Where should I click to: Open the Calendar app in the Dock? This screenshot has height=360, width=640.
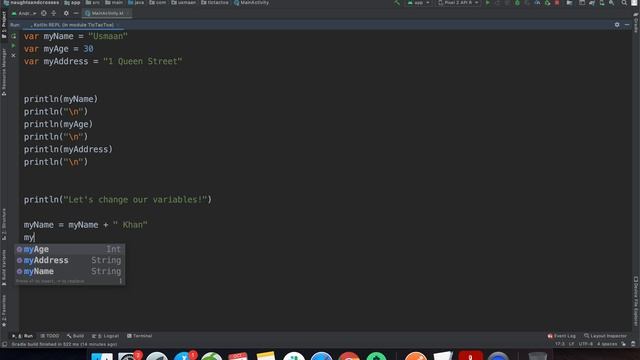[238, 356]
